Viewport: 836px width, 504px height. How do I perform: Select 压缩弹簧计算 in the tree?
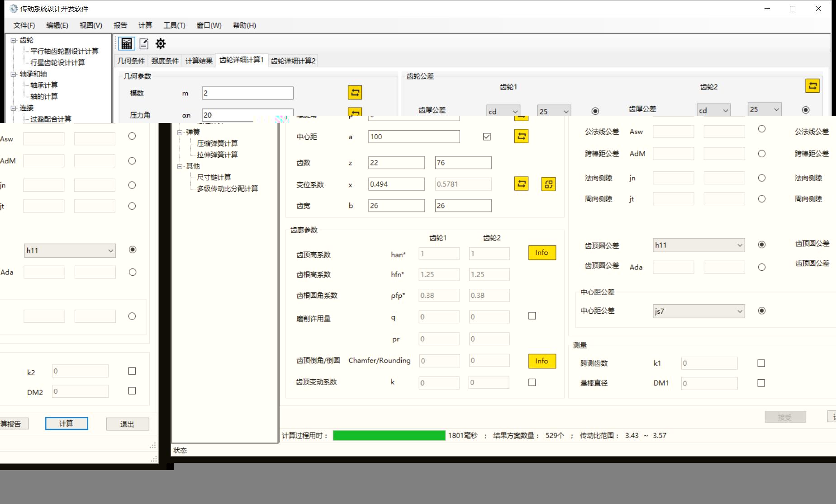coord(217,144)
